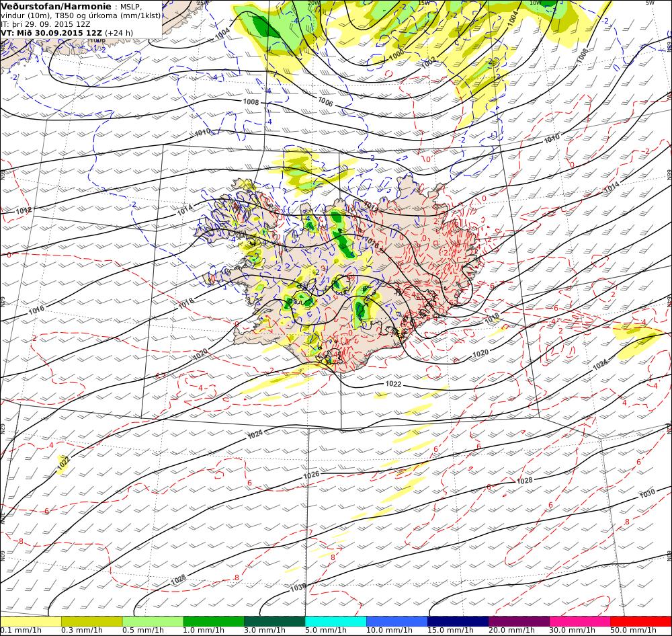Select the dark green 3.0 mm/1h swatch
This screenshot has width=672, height=636.
(x=275, y=621)
